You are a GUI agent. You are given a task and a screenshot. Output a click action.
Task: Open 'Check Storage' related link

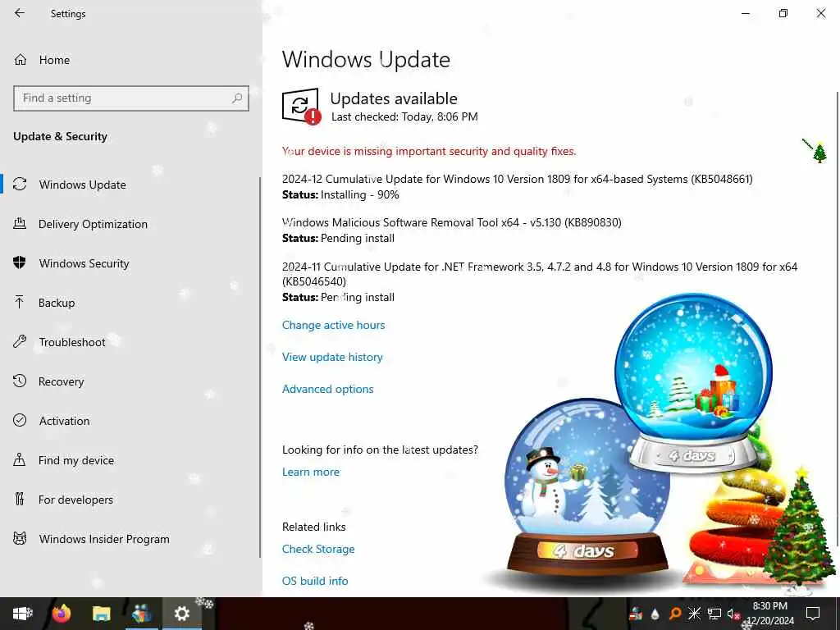coord(318,549)
